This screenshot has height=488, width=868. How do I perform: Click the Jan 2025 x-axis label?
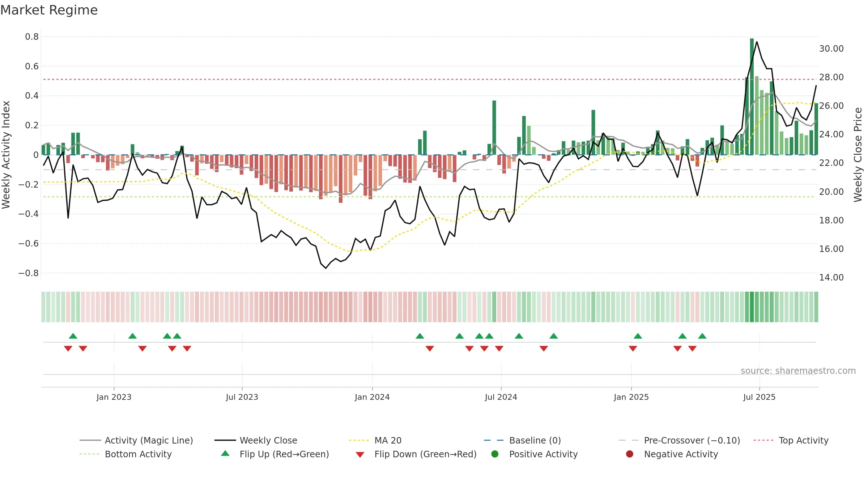click(x=631, y=397)
